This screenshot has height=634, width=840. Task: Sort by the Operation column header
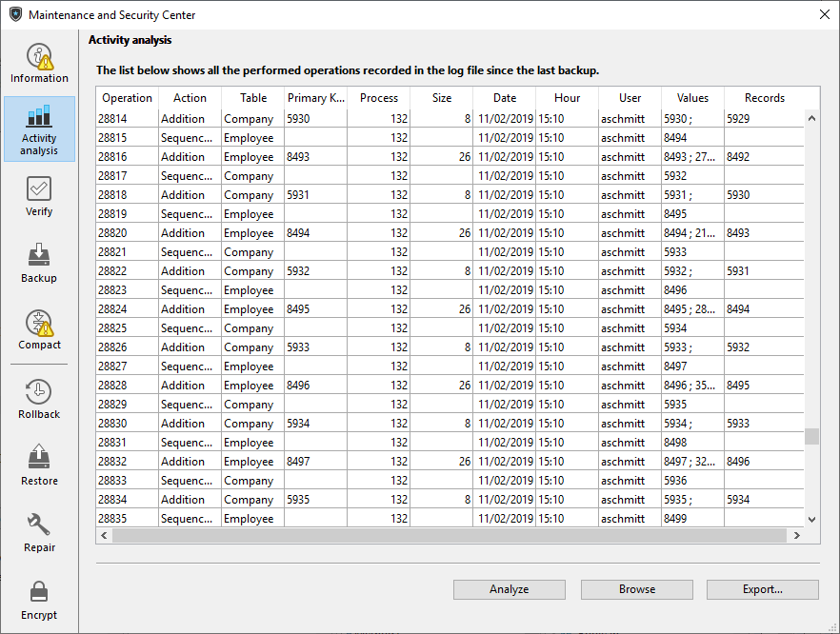[x=127, y=98]
